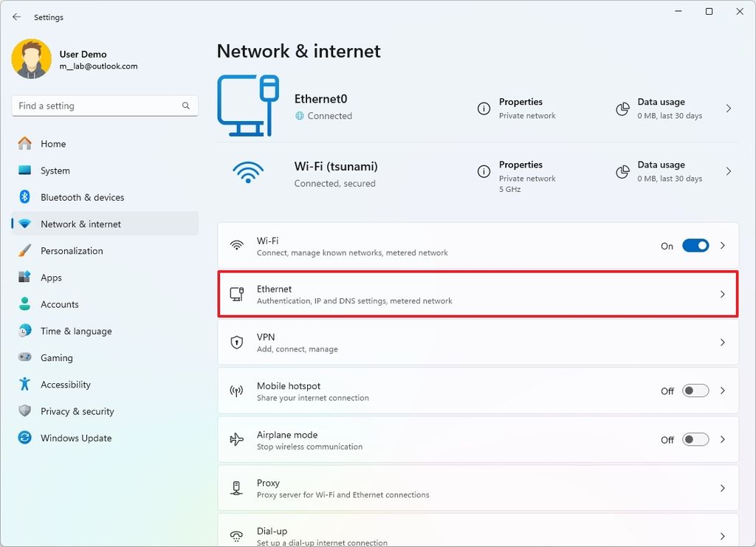Click the VPN shield icon
Image resolution: width=756 pixels, height=547 pixels.
(237, 342)
